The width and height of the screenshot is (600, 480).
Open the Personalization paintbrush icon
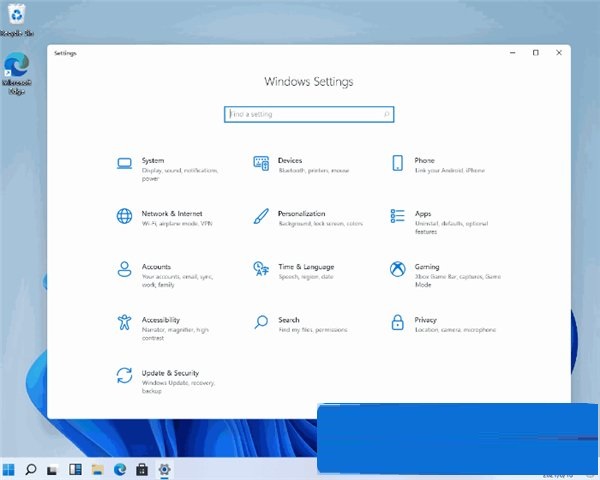[x=261, y=216]
